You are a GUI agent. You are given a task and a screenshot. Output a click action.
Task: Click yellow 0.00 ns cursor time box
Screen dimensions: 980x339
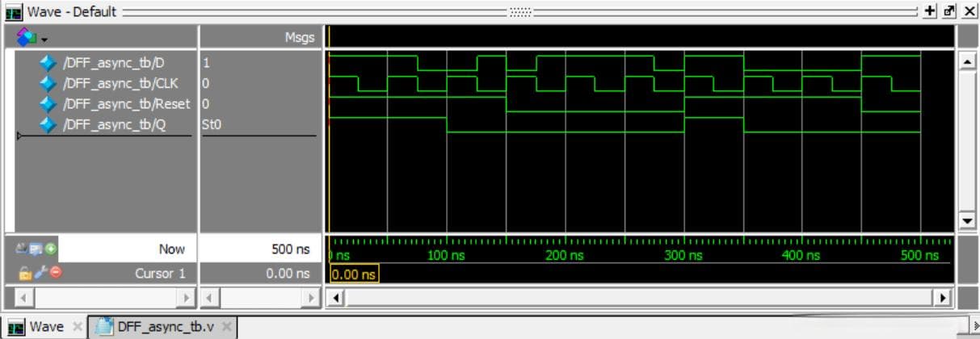[x=354, y=274]
